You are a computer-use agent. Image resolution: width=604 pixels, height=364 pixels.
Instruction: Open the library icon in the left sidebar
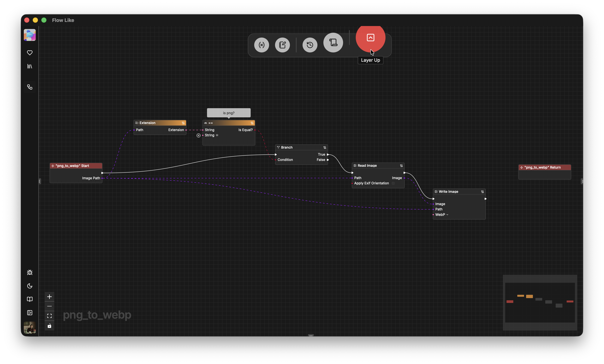[30, 66]
